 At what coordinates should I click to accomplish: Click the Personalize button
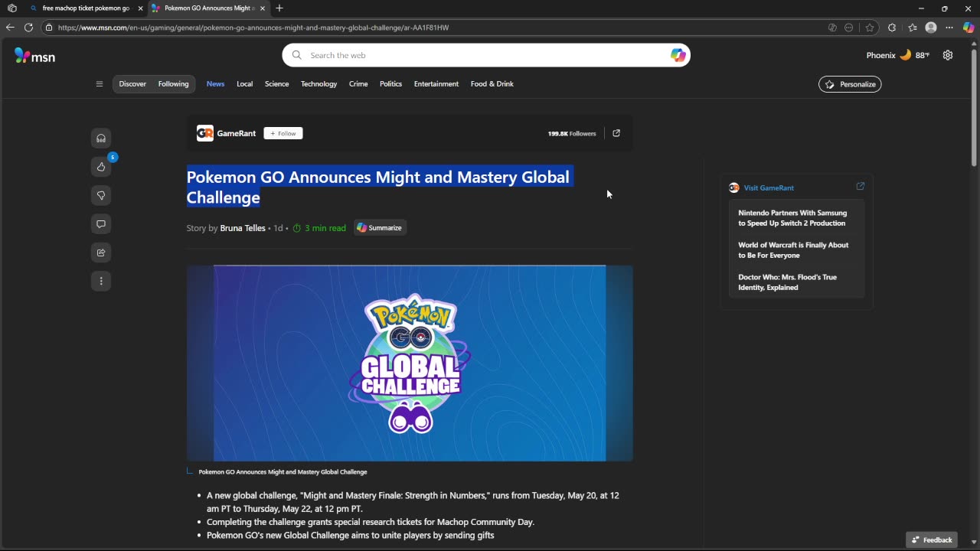tap(850, 84)
